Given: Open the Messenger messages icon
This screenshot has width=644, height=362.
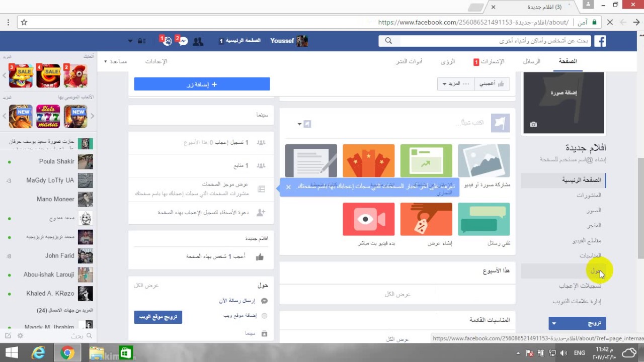Looking at the screenshot, I should pos(183,41).
